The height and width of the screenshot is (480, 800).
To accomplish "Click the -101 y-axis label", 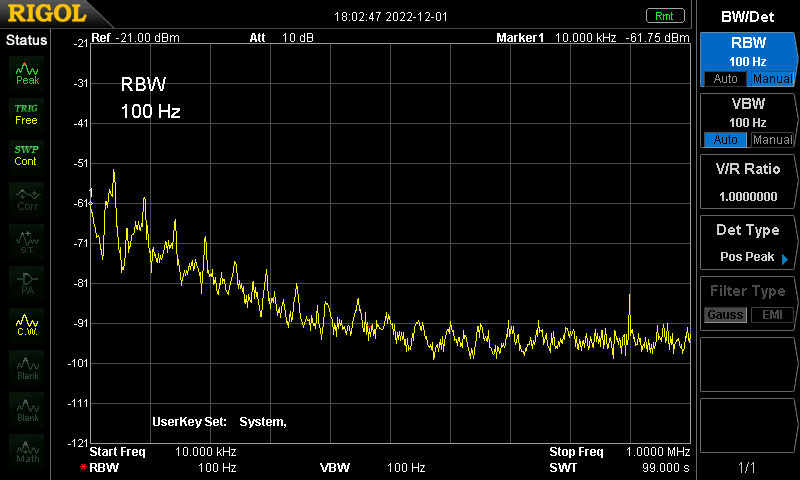I will click(78, 363).
